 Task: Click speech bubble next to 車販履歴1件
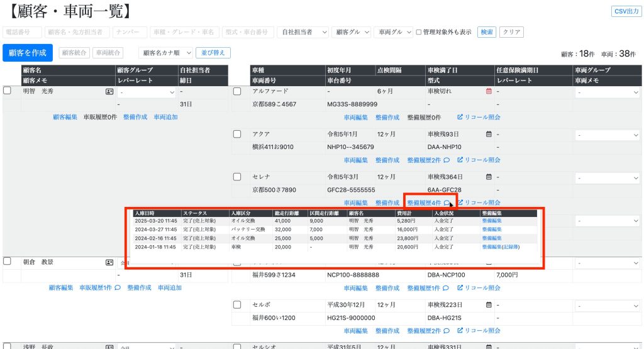pyautogui.click(x=118, y=288)
